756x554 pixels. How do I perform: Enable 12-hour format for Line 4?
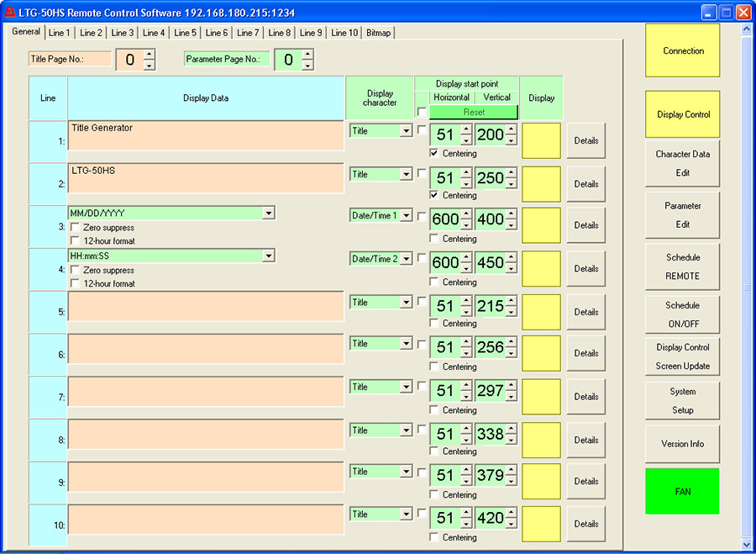click(76, 284)
